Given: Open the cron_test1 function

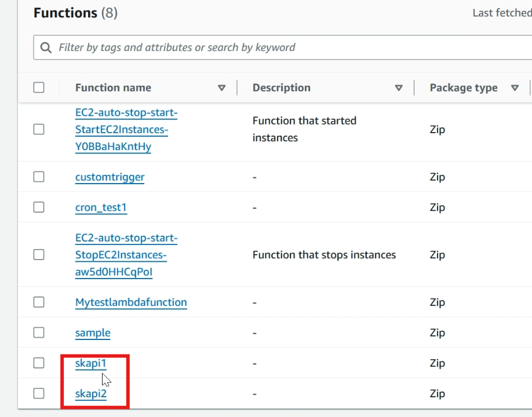Looking at the screenshot, I should tap(101, 207).
